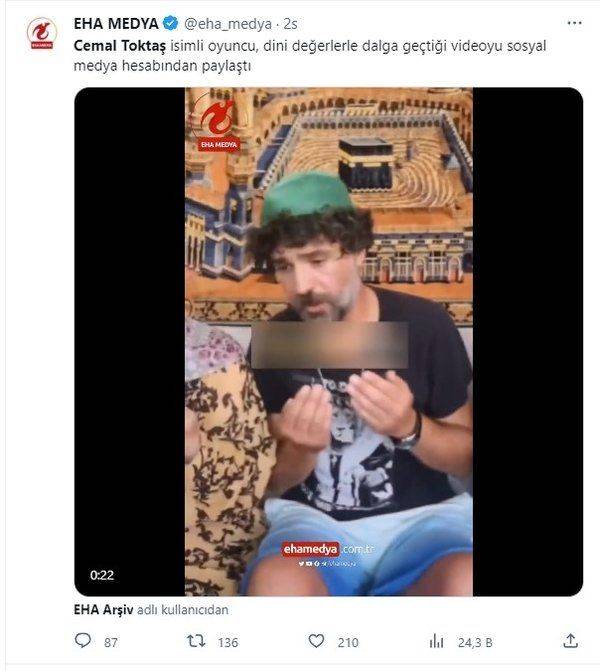Retweet using the retweet arrows icon

(196, 641)
